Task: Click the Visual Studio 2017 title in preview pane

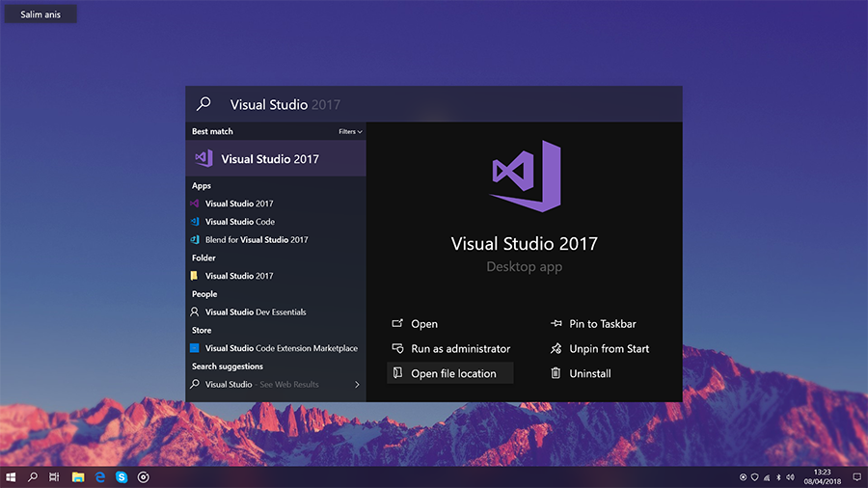Action: (x=525, y=243)
